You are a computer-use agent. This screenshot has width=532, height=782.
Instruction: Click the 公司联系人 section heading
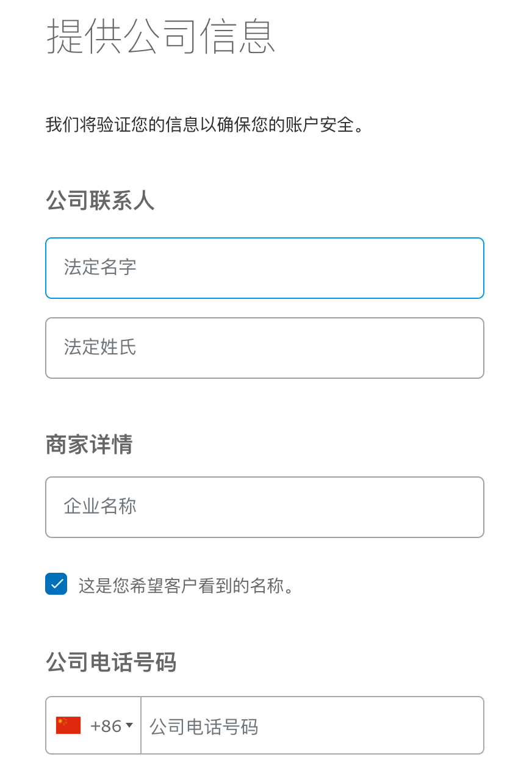pyautogui.click(x=99, y=201)
